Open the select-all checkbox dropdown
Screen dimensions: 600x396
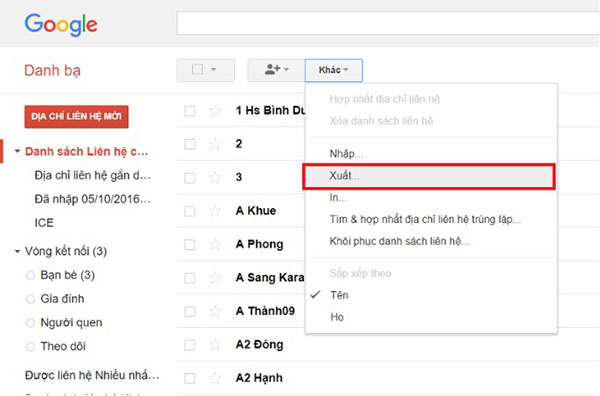[205, 70]
